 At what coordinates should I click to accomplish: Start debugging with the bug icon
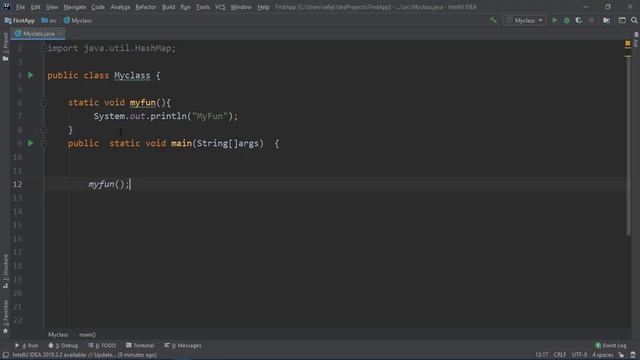coord(567,20)
